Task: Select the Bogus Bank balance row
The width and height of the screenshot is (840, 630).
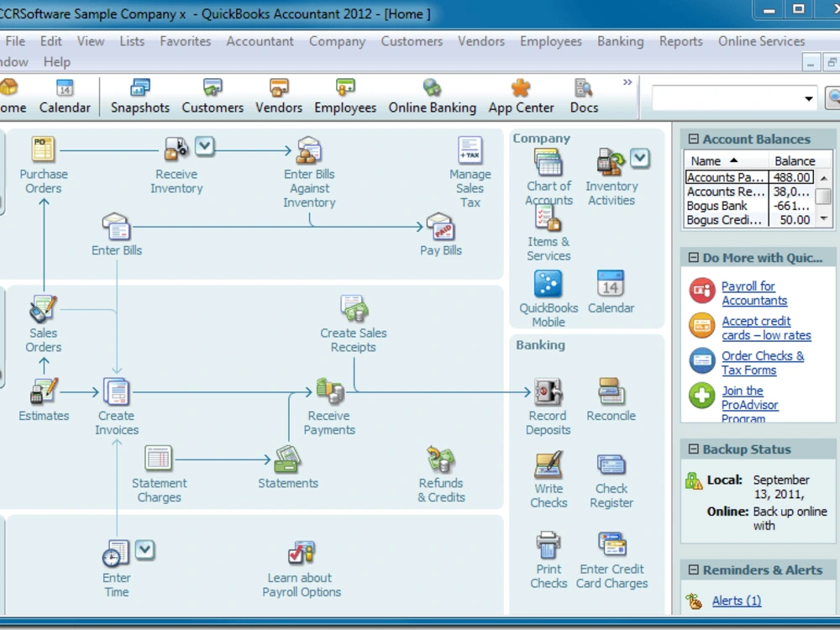Action: click(x=750, y=206)
